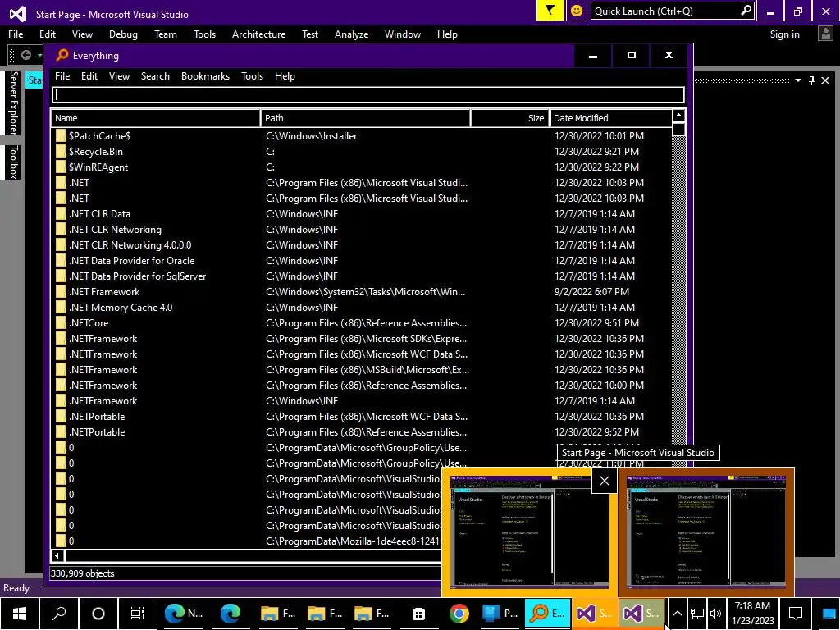Click the network icon in system tray
The width and height of the screenshot is (840, 630).
(x=696, y=614)
